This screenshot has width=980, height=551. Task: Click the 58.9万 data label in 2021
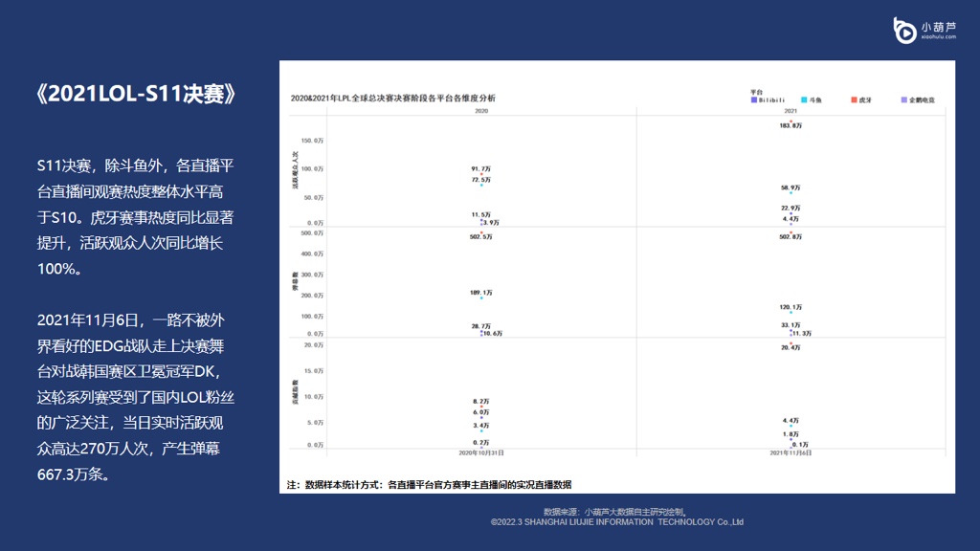coord(791,188)
